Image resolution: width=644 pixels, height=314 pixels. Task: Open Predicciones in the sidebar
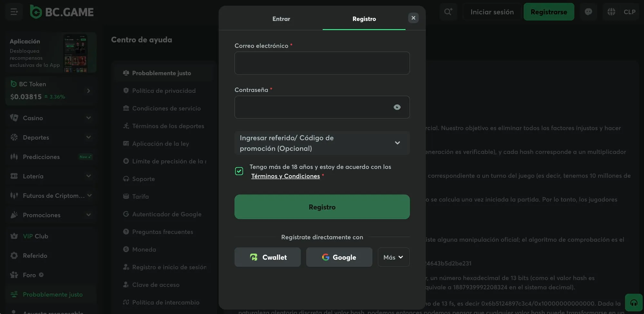[x=51, y=157]
